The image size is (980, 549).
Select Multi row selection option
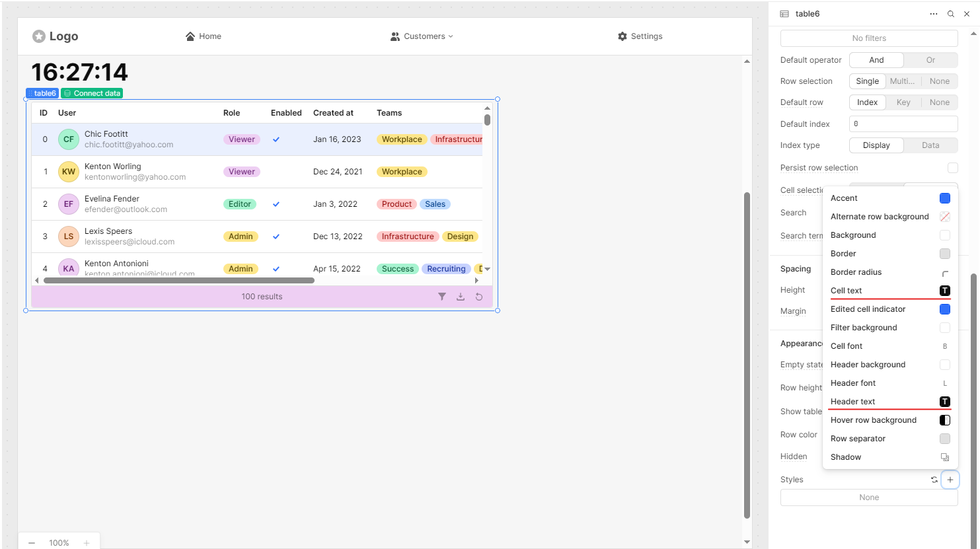[x=902, y=81]
